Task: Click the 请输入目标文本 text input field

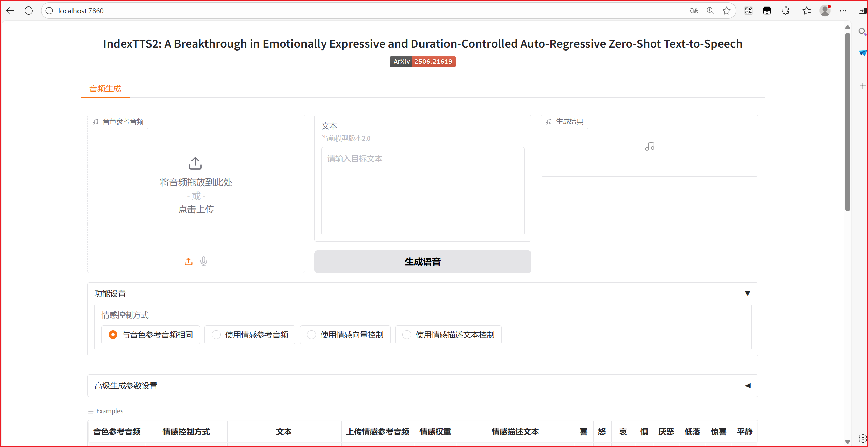Action: click(423, 191)
